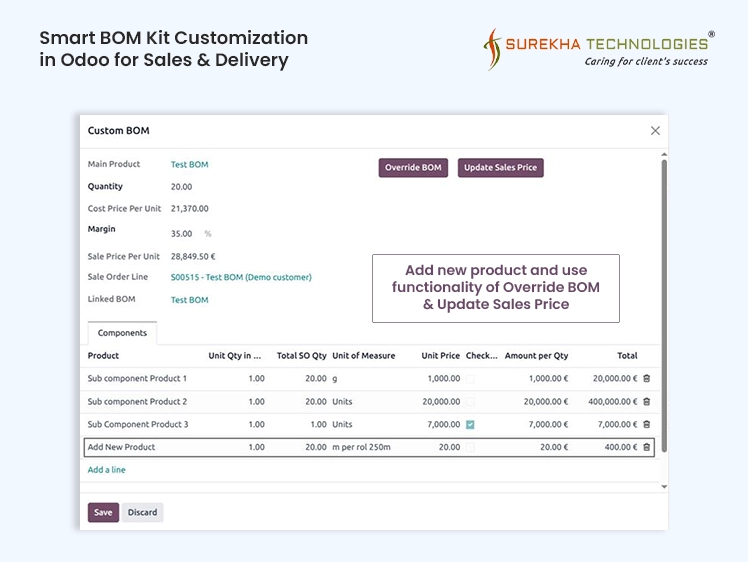Screen dimensions: 748x562
Task: Delete Sub component Product 2 row trash icon
Action: click(x=646, y=402)
